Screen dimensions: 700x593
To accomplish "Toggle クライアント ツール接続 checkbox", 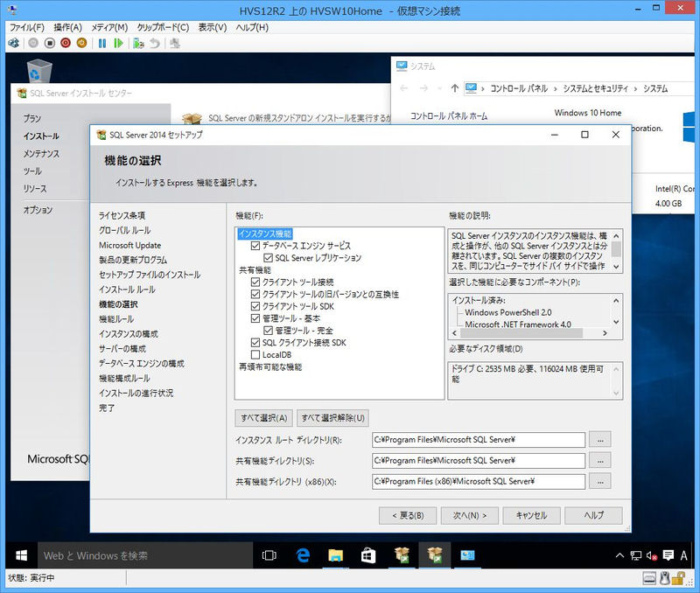I will 255,282.
